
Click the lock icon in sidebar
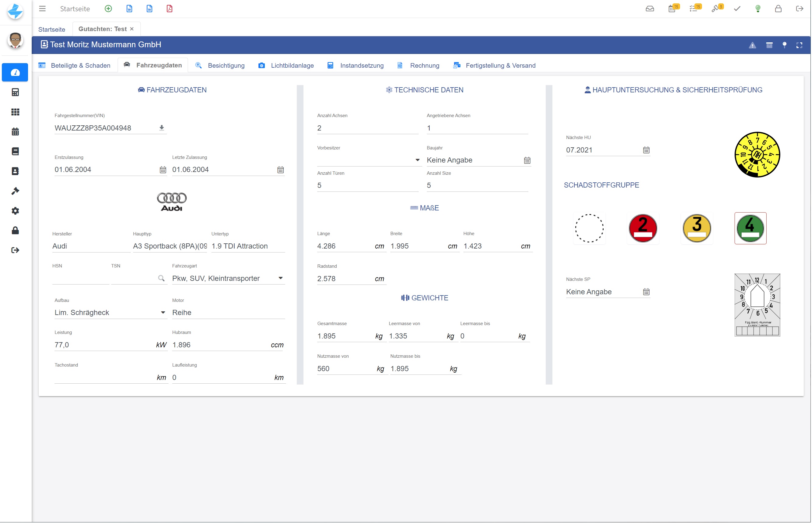pos(15,231)
